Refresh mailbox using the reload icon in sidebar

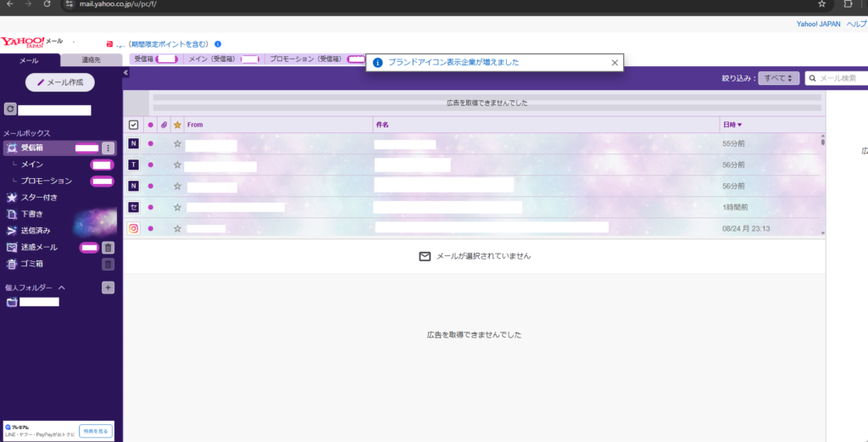click(x=9, y=109)
